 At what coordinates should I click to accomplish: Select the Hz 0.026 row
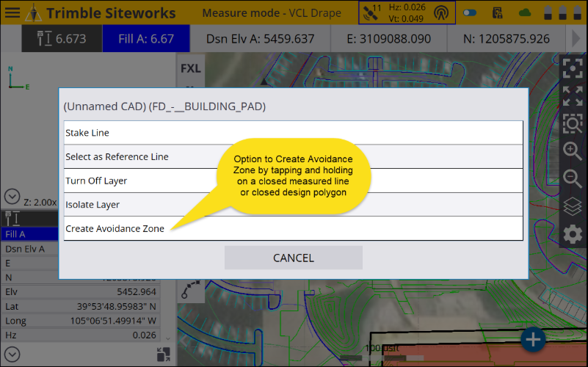[81, 335]
